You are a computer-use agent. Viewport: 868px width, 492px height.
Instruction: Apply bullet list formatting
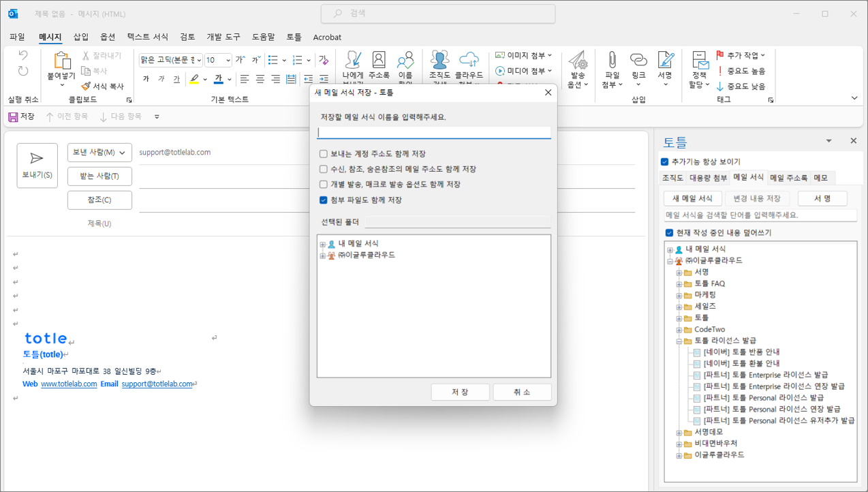[x=273, y=60]
